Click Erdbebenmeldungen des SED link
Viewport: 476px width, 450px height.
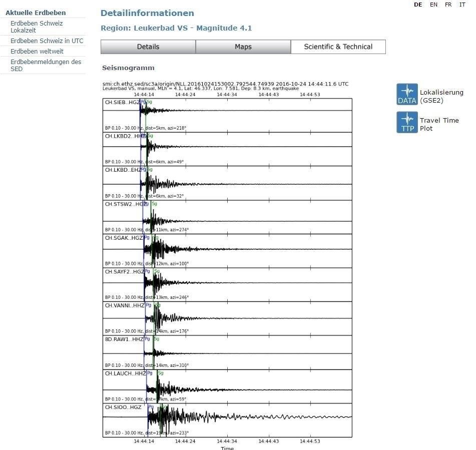pyautogui.click(x=46, y=65)
